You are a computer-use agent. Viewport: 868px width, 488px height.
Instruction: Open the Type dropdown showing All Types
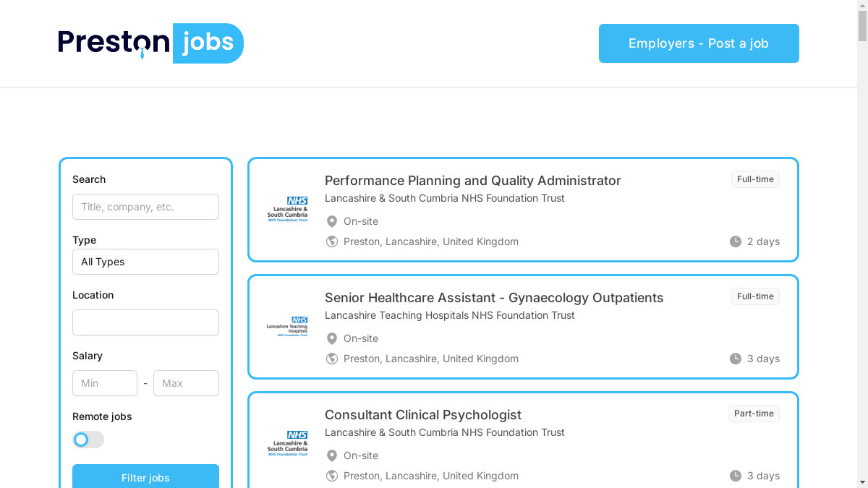pos(145,262)
